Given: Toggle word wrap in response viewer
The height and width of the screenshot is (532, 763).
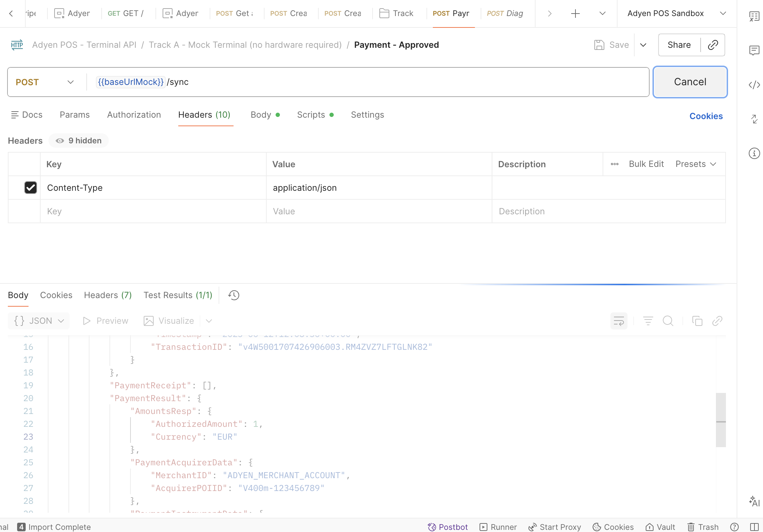Looking at the screenshot, I should [619, 321].
